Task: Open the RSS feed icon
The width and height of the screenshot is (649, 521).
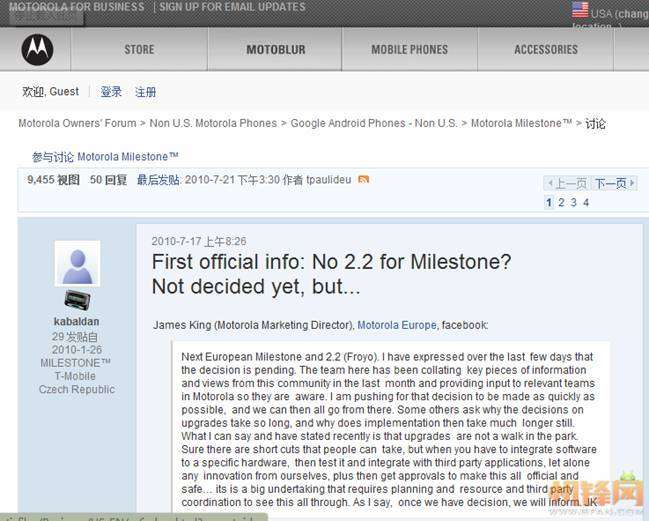Action: [363, 179]
